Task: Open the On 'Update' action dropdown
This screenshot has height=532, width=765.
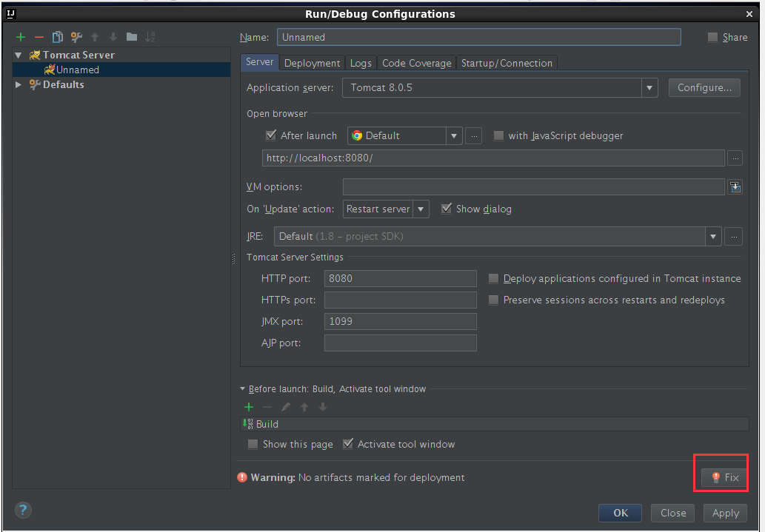Action: (421, 209)
